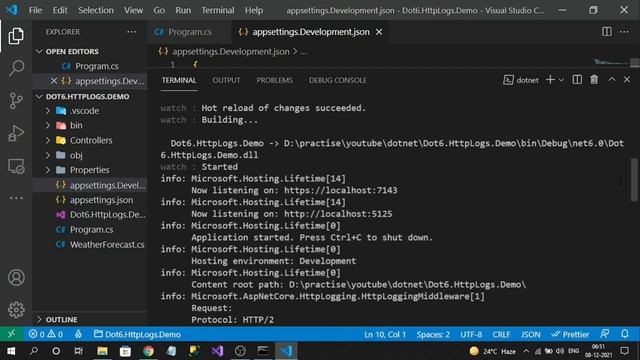Expand the bin folder
The width and height of the screenshot is (640, 360).
[x=90, y=125]
